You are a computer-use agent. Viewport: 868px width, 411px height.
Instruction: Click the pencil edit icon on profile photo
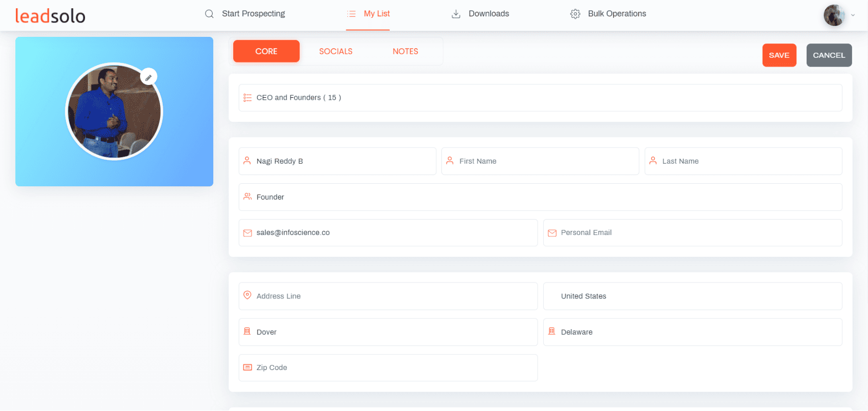pyautogui.click(x=148, y=78)
